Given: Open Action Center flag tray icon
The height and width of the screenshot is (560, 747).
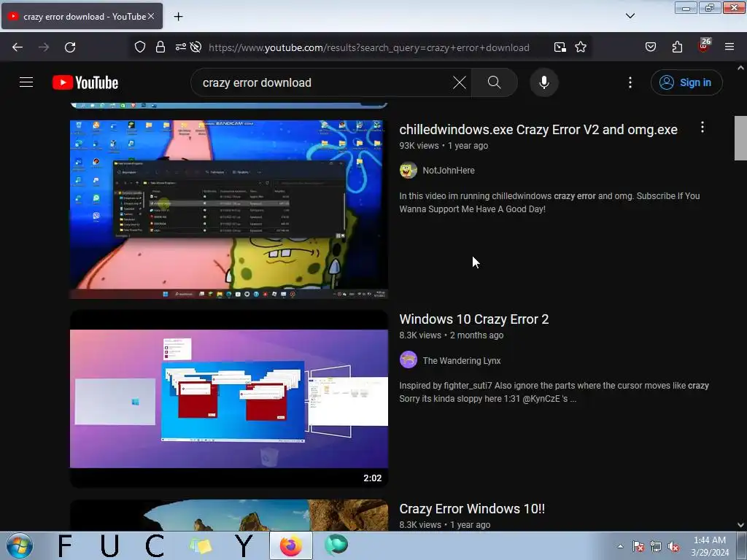Looking at the screenshot, I should tap(638, 546).
